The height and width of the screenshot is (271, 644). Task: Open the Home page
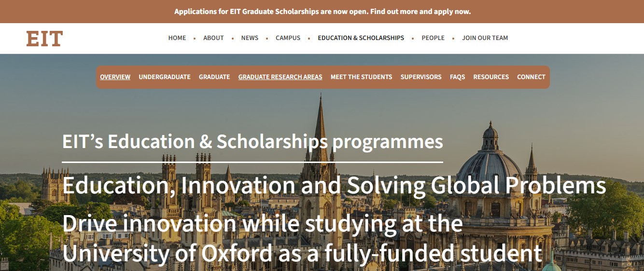177,38
